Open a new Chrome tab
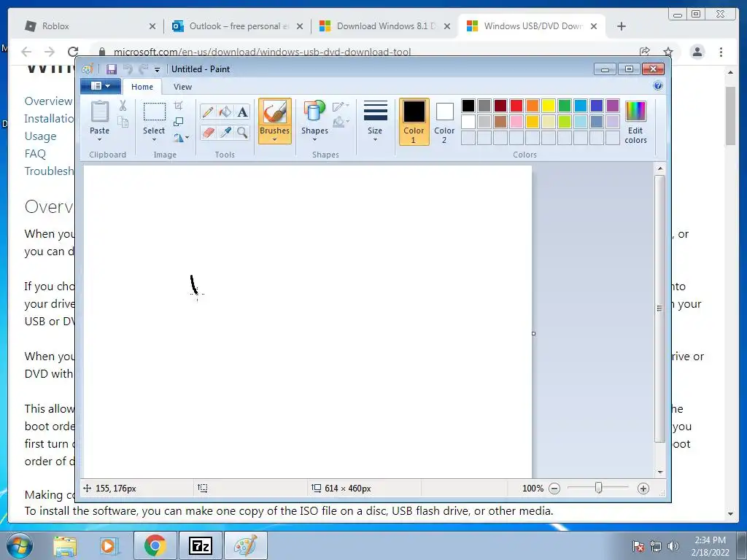Viewport: 747px width, 560px height. [x=622, y=26]
